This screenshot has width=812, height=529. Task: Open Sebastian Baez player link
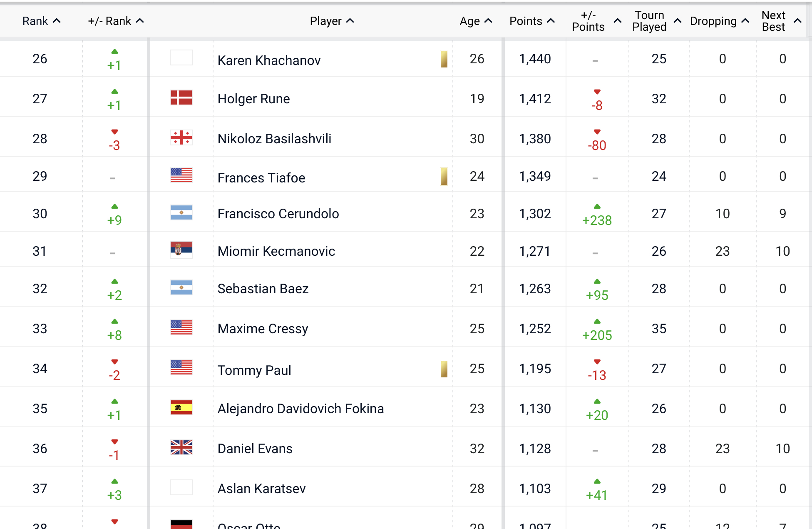[x=263, y=289]
